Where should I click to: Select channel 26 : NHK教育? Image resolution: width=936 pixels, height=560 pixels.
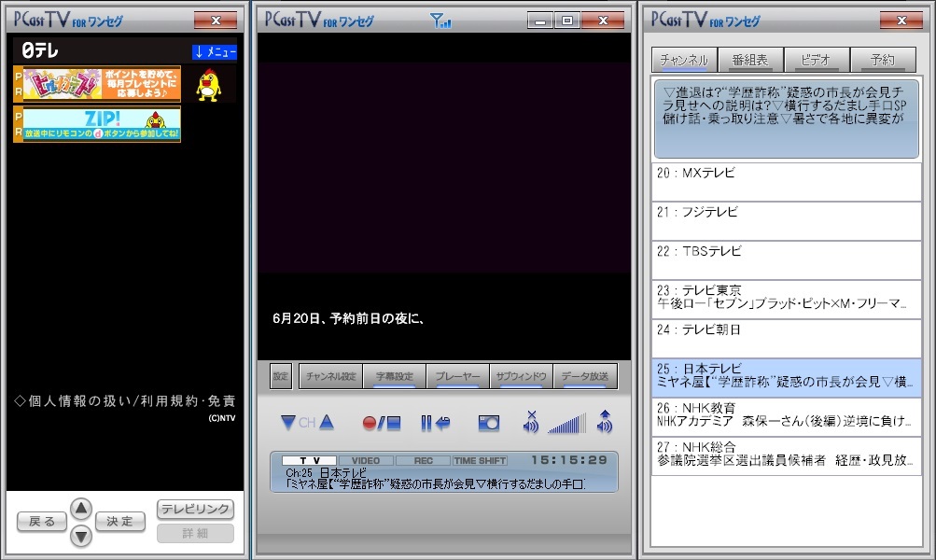[x=786, y=417]
